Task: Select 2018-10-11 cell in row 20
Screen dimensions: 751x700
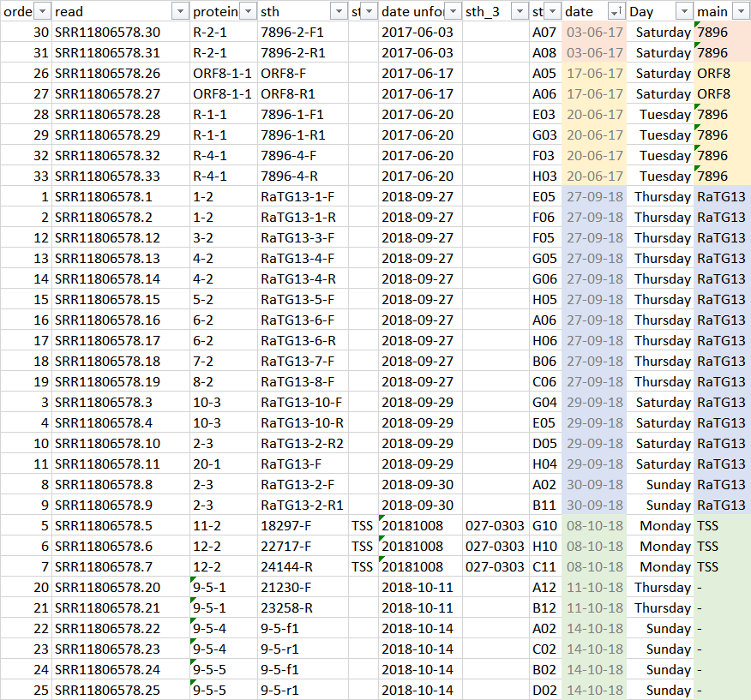Action: [420, 588]
